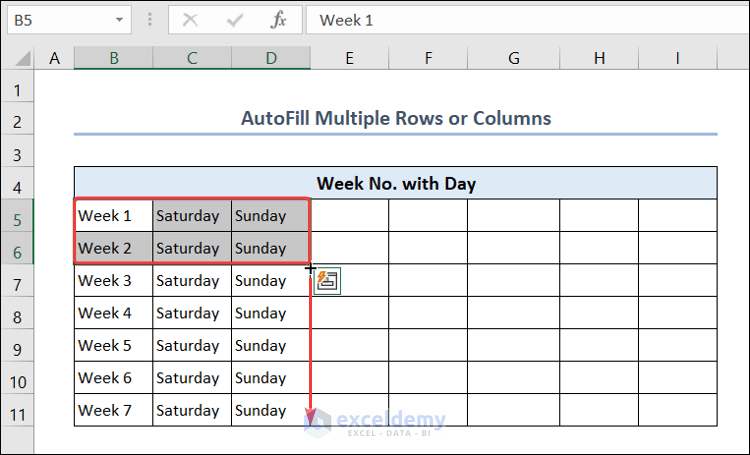Click the Week No. with Day header
This screenshot has height=455, width=750.
[396, 183]
